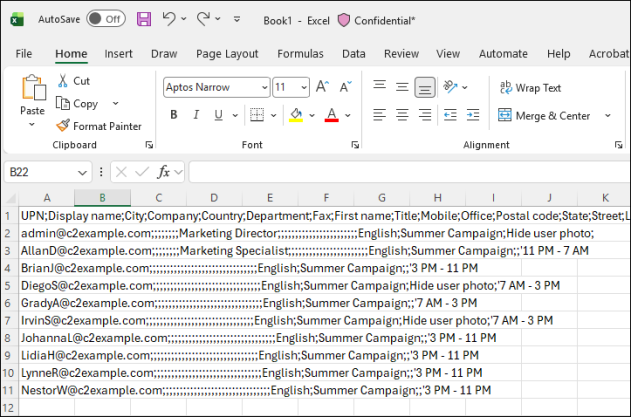Click the Redo arrow icon
Image resolution: width=631 pixels, height=417 pixels.
pyautogui.click(x=203, y=19)
